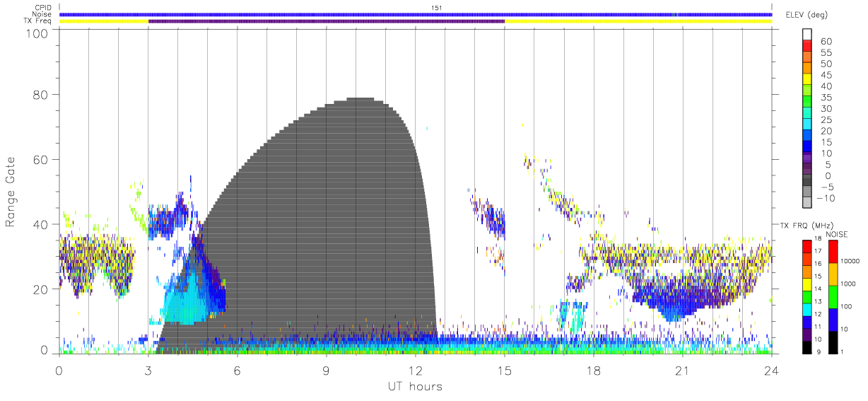Image resolution: width=868 pixels, height=401 pixels.
Task: Click NOISE legend value 10000
Action: click(850, 260)
